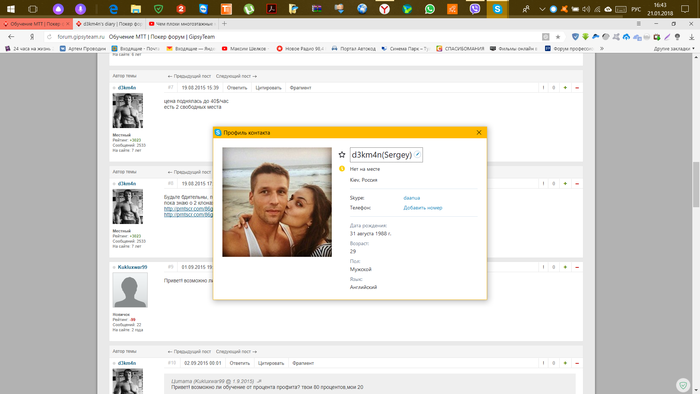The image size is (700, 394).
Task: Open the 'Максим Шелков' YouTube bookmark
Action: pyautogui.click(x=245, y=48)
